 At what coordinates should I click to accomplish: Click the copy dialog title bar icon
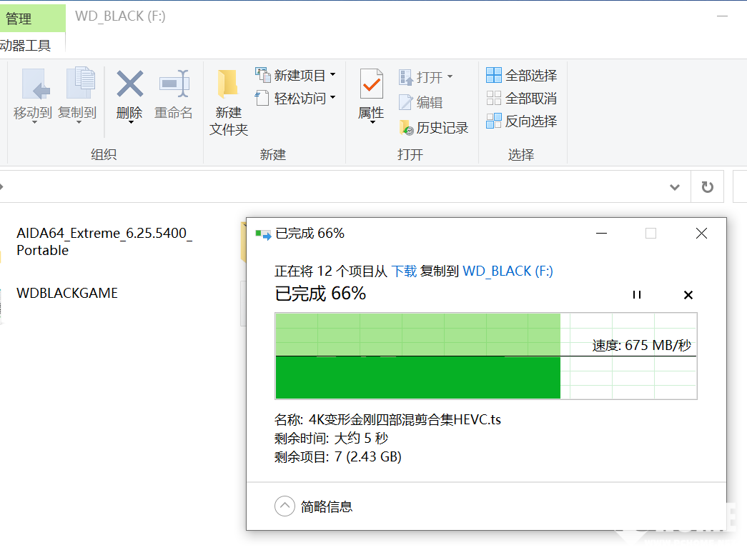[x=264, y=234]
